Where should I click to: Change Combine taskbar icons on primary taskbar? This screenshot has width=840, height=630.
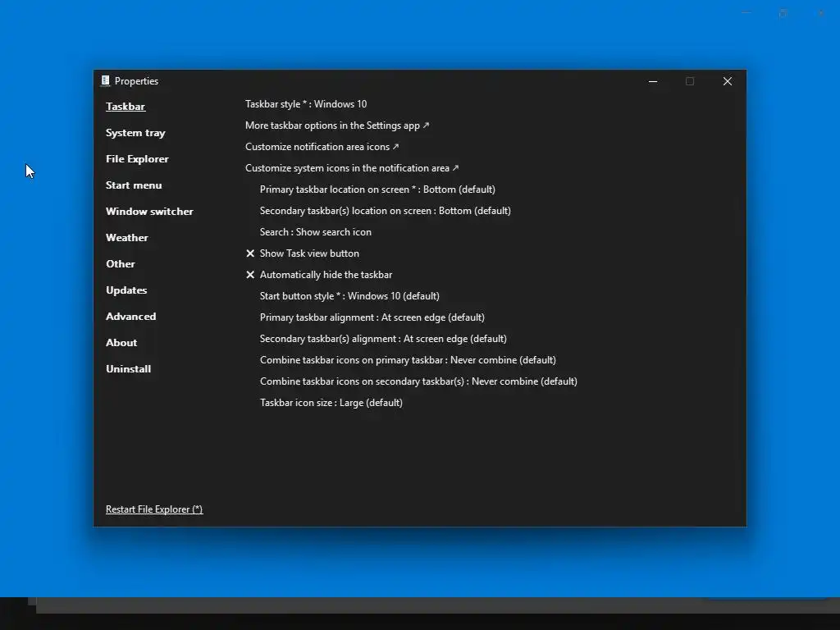(408, 360)
